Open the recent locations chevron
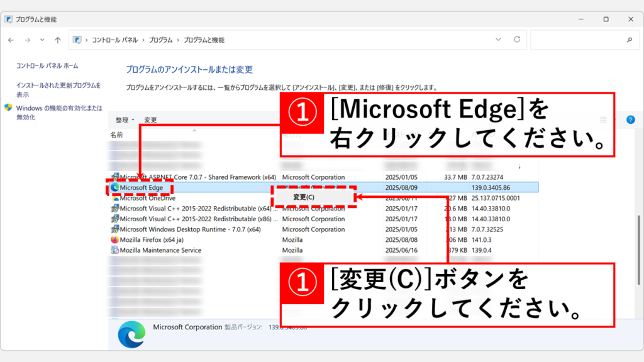Viewport: 644px width, 362px height. 42,40
